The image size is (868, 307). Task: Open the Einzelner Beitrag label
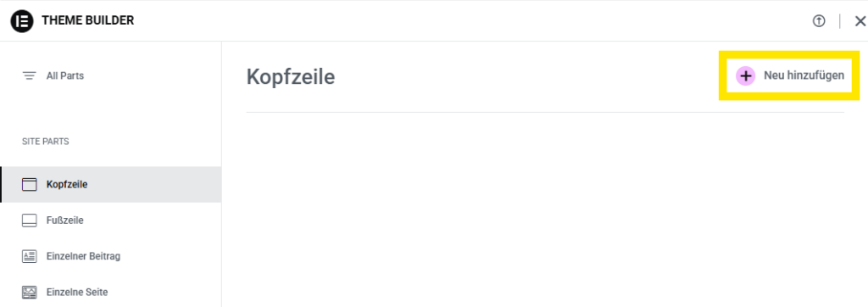click(x=84, y=257)
